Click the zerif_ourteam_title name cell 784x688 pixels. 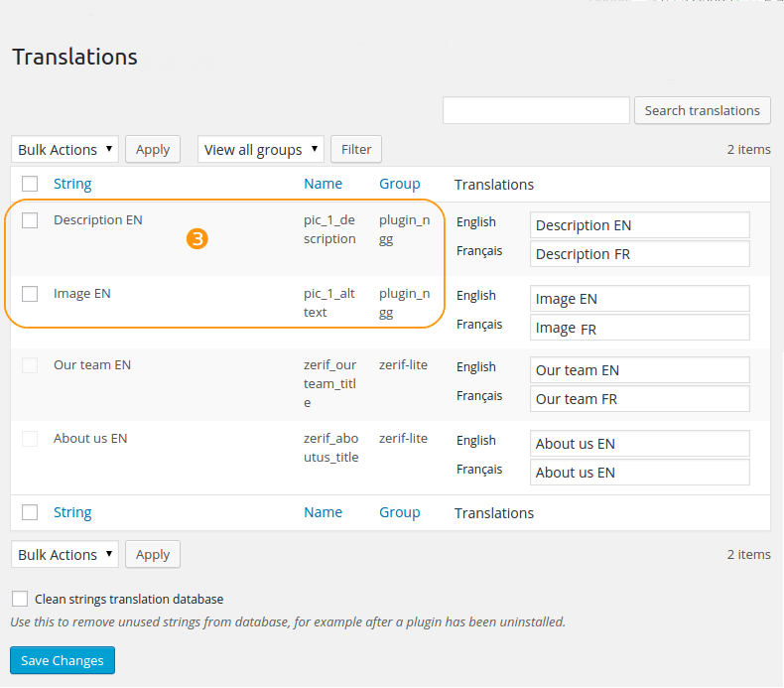(330, 384)
